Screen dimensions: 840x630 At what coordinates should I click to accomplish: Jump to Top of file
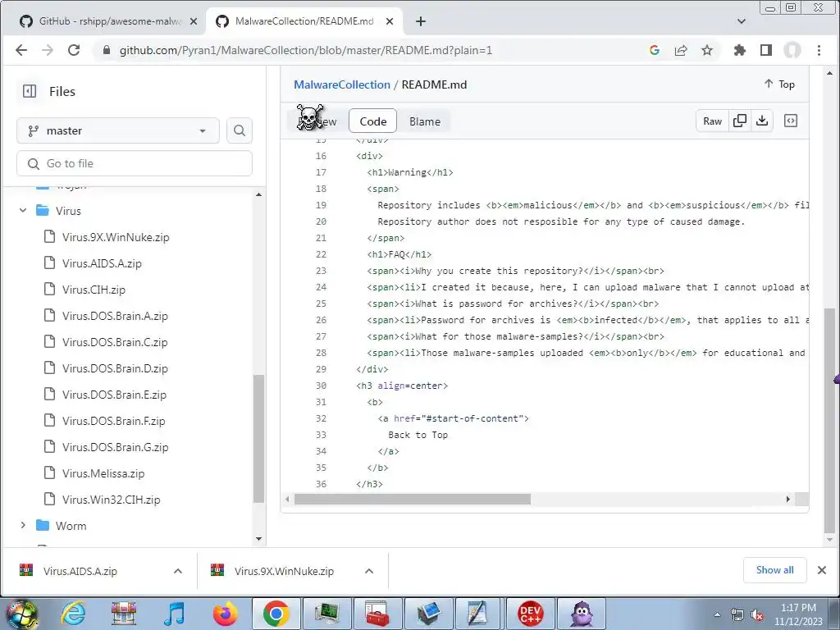click(779, 84)
